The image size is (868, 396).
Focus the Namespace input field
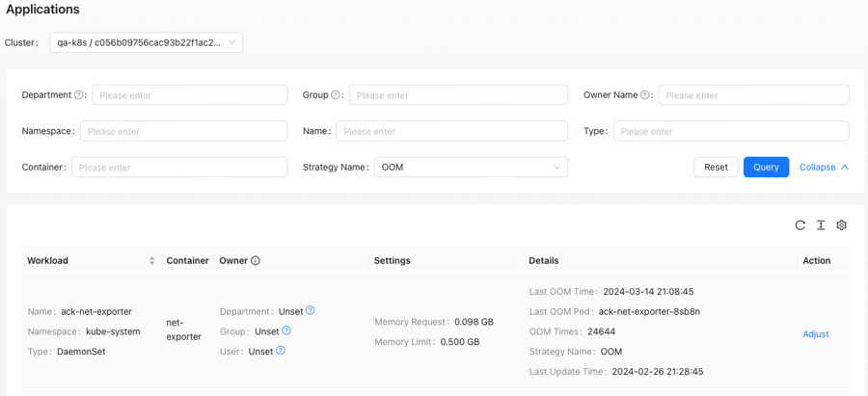point(184,131)
